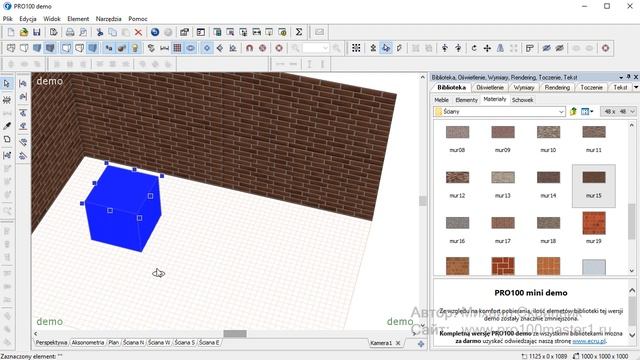Screen dimensions: 640x360
Task: Select the arrow pointer tool in left sidebar
Action: [x=7, y=84]
